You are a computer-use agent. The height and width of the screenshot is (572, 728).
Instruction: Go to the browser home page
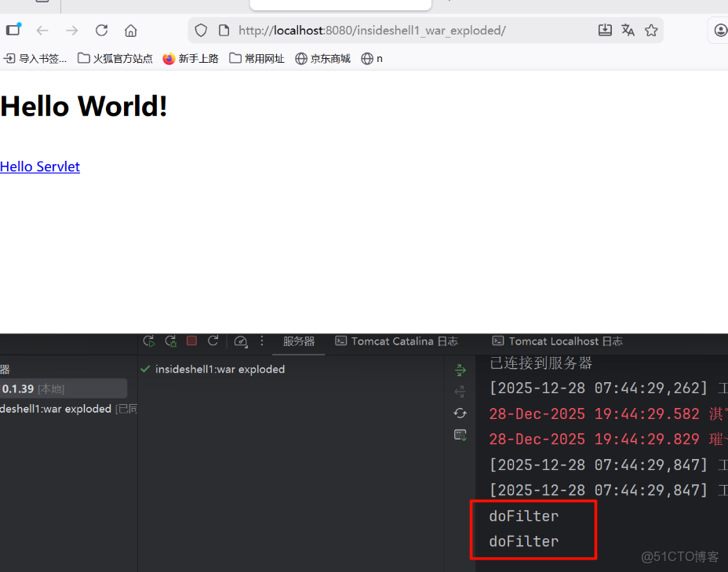click(x=131, y=31)
